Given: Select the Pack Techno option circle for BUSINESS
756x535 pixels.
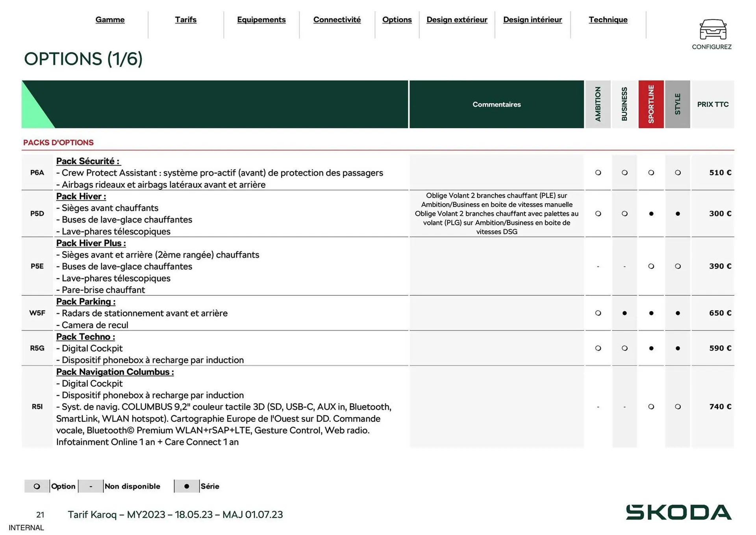Looking at the screenshot, I should 624,348.
